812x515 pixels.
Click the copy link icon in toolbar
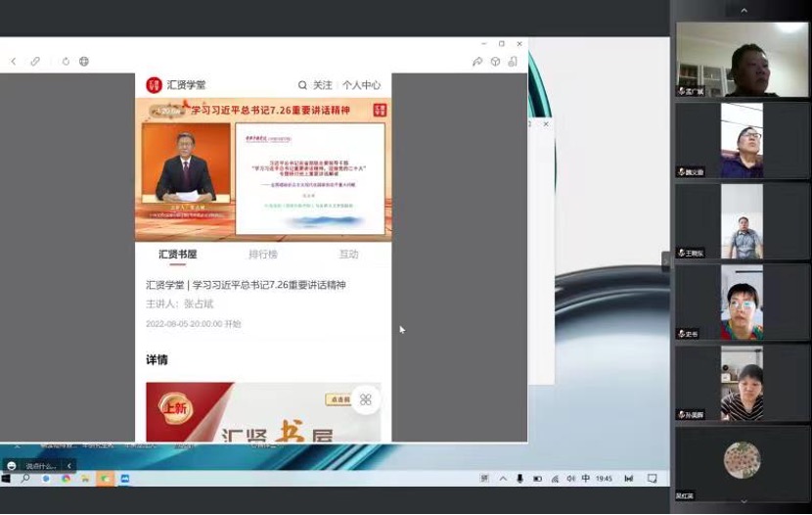click(x=35, y=62)
